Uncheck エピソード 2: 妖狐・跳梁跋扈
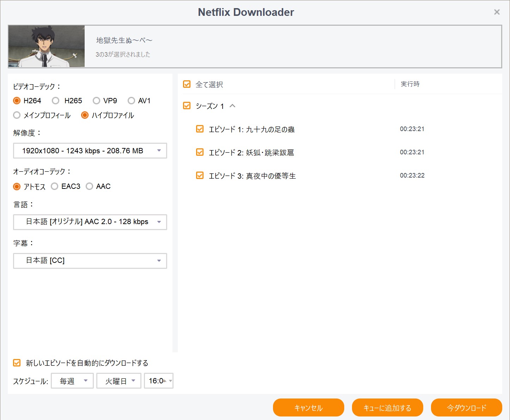 (200, 152)
